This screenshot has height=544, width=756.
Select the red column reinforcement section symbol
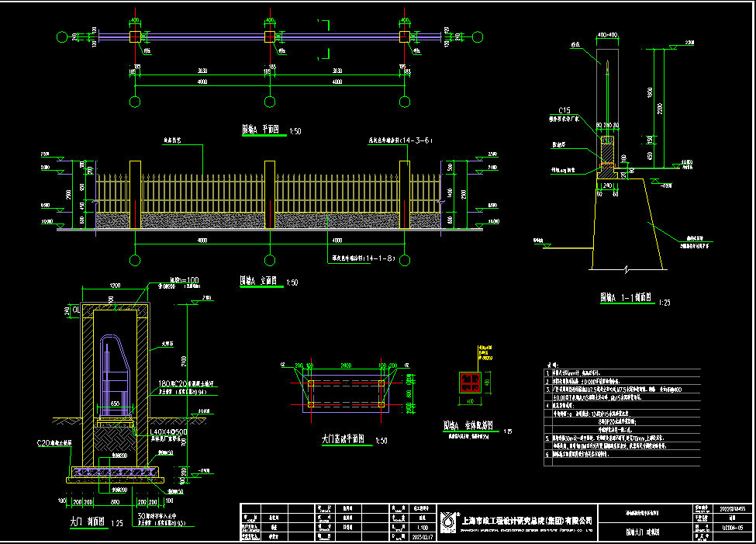point(470,381)
